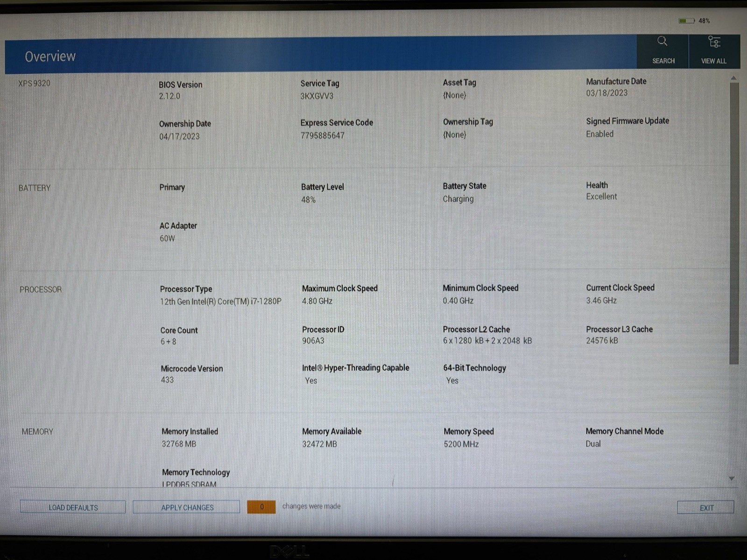The width and height of the screenshot is (747, 560).
Task: Click Core Count value 6+8
Action: [168, 342]
